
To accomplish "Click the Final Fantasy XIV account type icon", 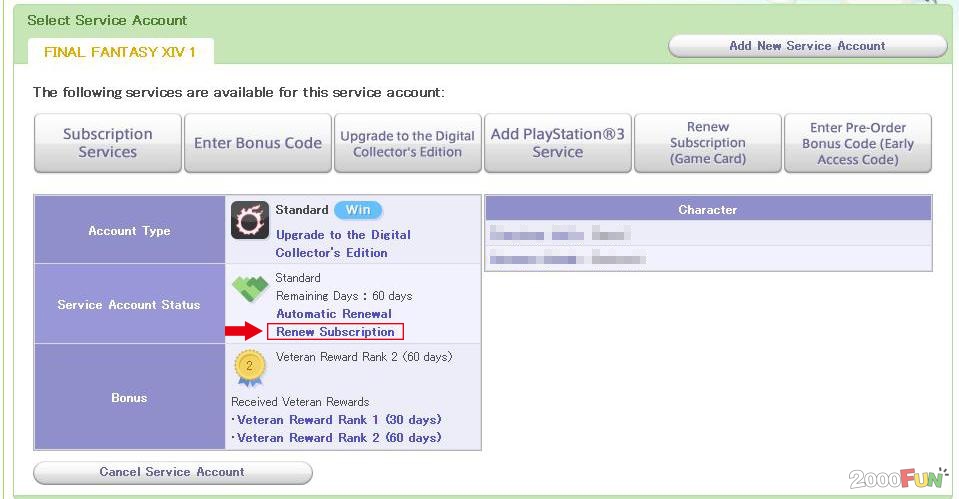I will (250, 221).
